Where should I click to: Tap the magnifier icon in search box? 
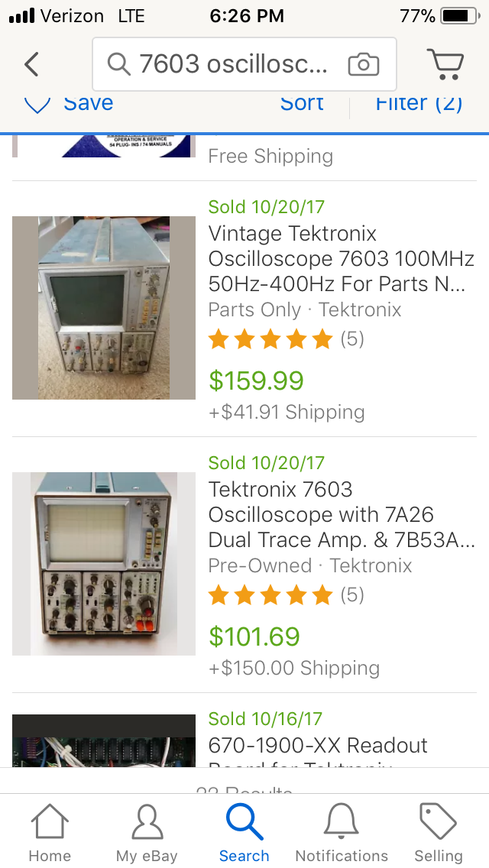click(x=118, y=65)
